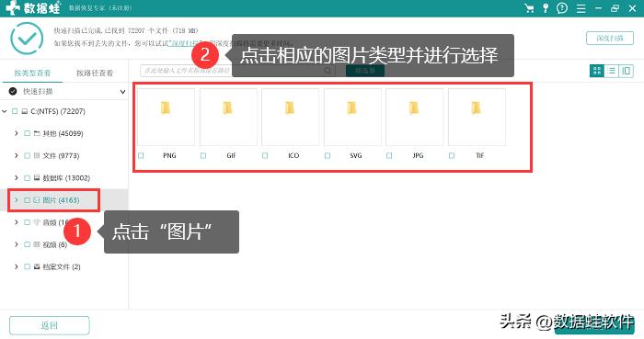Click the key registration icon
Image resolution: width=644 pixels, height=339 pixels.
tap(546, 8)
